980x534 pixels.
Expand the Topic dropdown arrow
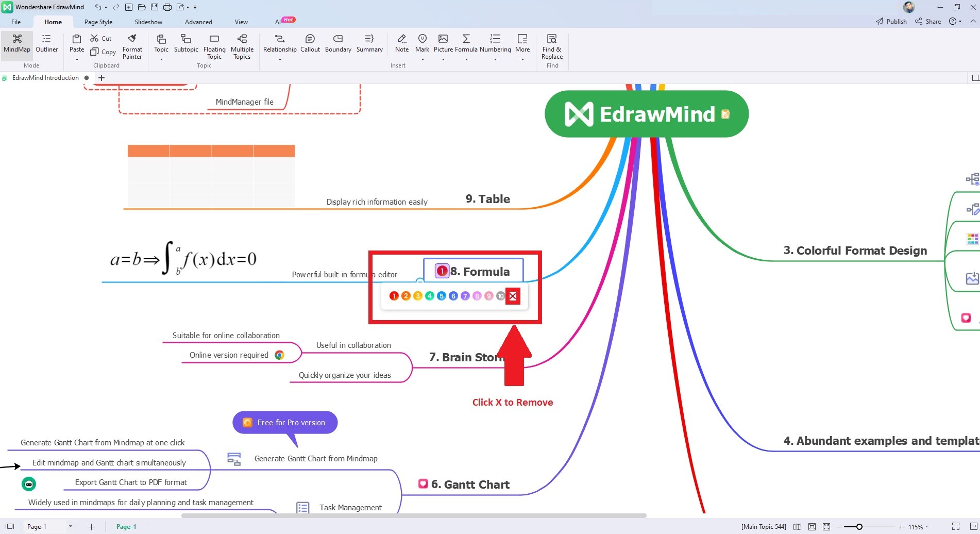(x=161, y=60)
